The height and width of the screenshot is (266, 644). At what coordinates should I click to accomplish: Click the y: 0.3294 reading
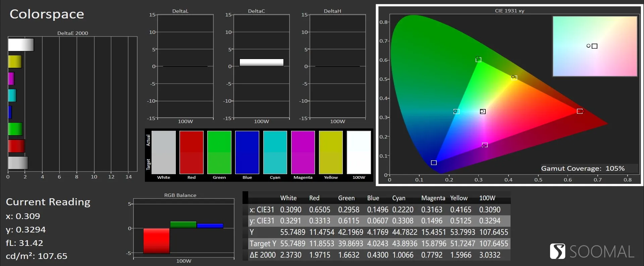coord(26,229)
